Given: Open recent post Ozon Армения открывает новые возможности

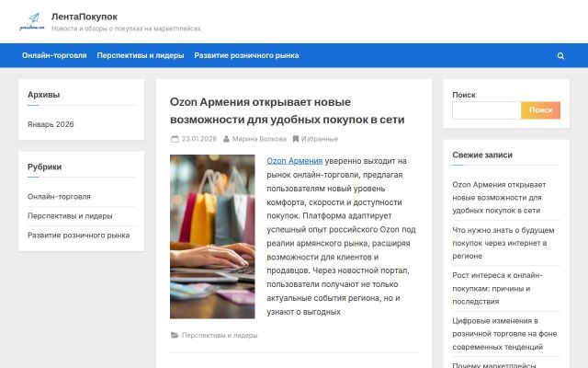Looking at the screenshot, I should [499, 198].
